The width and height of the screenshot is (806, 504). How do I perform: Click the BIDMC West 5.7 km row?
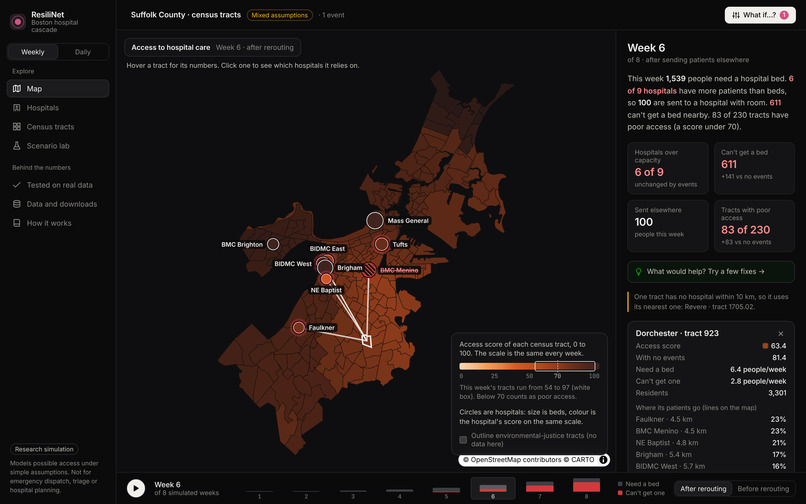click(x=710, y=466)
